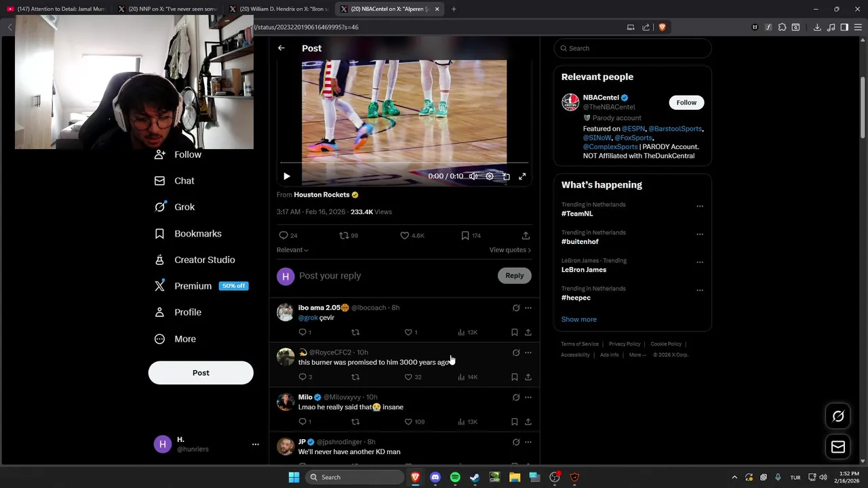
Task: Open Windows Start menu
Action: [294, 477]
